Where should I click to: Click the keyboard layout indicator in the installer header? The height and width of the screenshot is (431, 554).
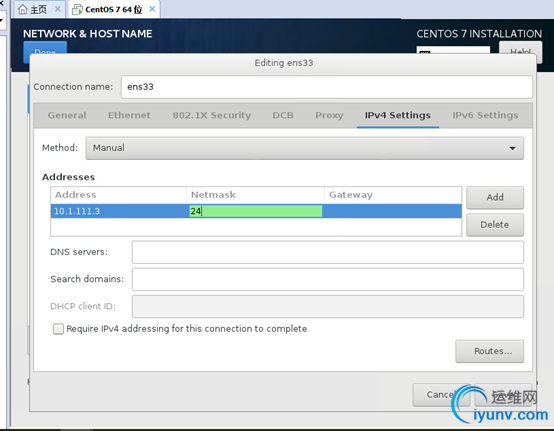tap(453, 50)
